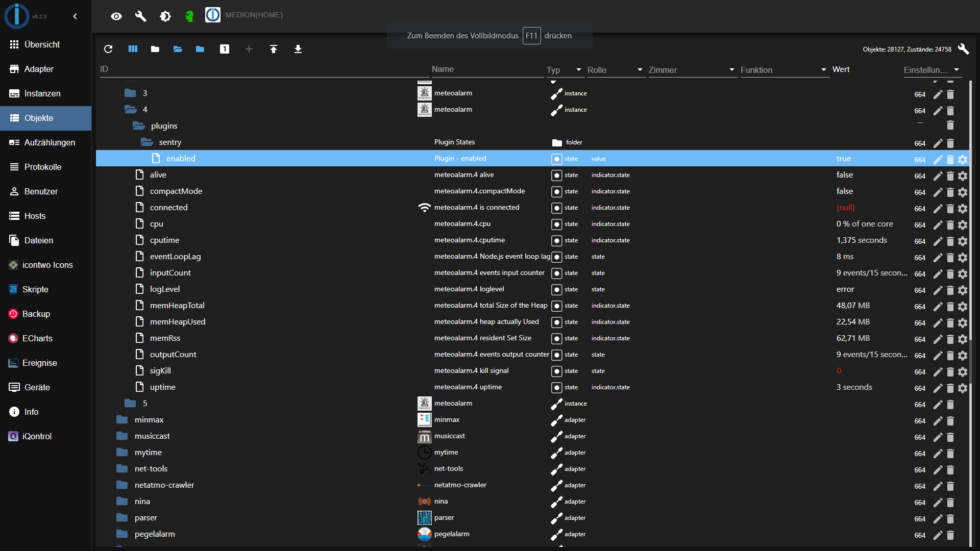Viewport: 980px width, 551px height.
Task: Click the '(null)' value of connected
Action: [x=845, y=208]
